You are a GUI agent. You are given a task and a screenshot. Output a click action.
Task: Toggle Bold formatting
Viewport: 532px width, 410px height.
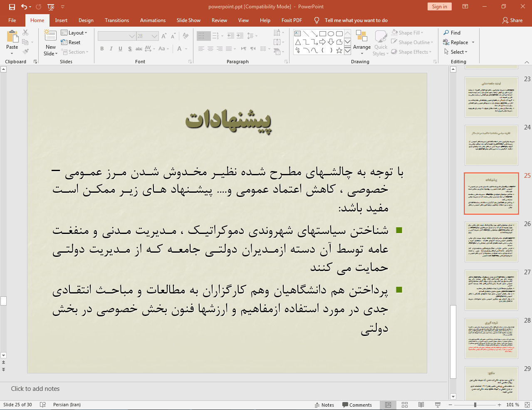[102, 49]
